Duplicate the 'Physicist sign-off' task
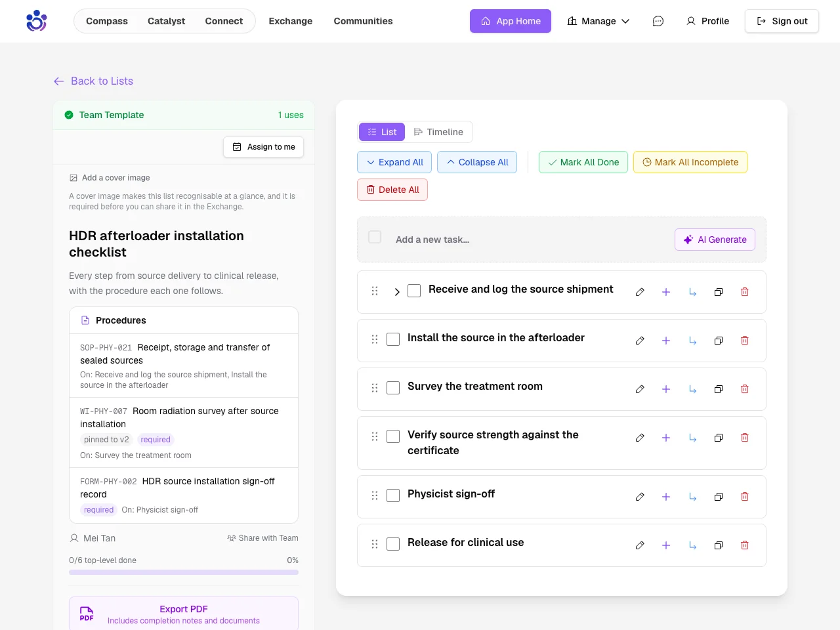This screenshot has height=630, width=840. tap(719, 497)
